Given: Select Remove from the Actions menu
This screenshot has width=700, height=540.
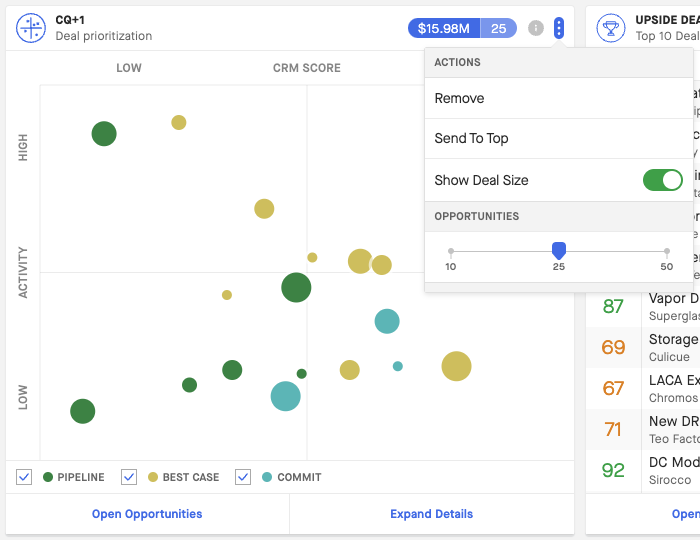Looking at the screenshot, I should [x=558, y=98].
